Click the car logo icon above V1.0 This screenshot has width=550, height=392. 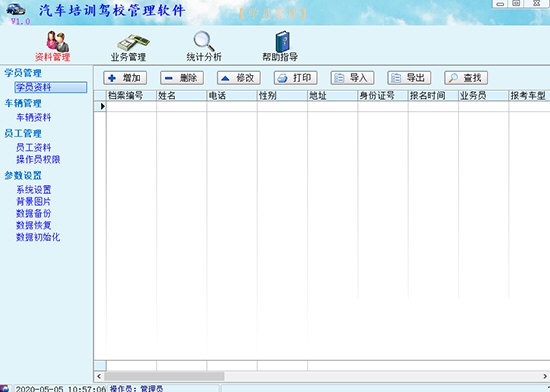tap(16, 9)
